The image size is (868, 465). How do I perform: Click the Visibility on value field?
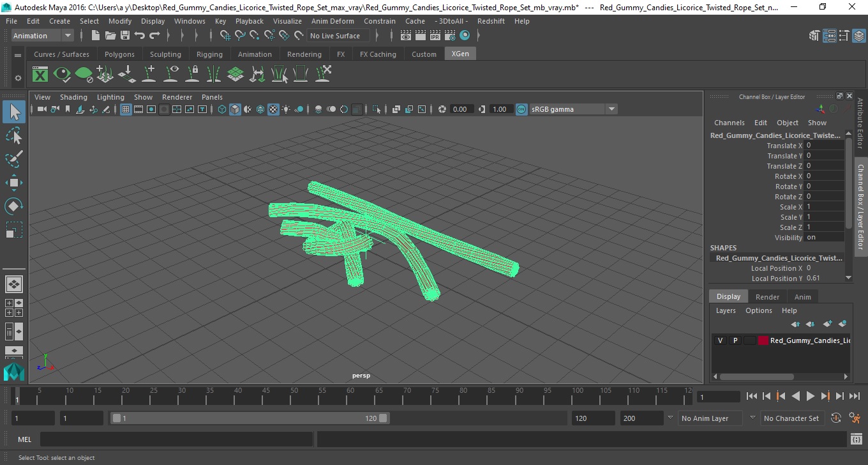click(x=823, y=238)
